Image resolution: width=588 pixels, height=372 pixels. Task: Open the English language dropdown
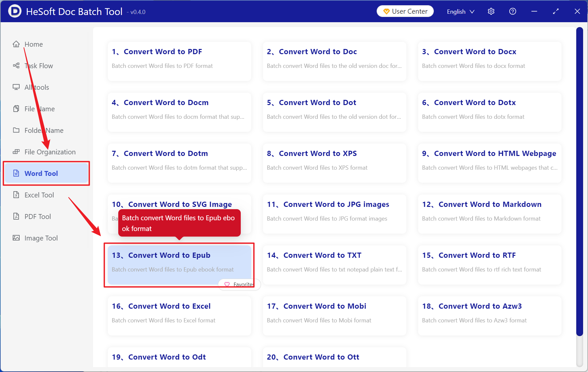[461, 11]
